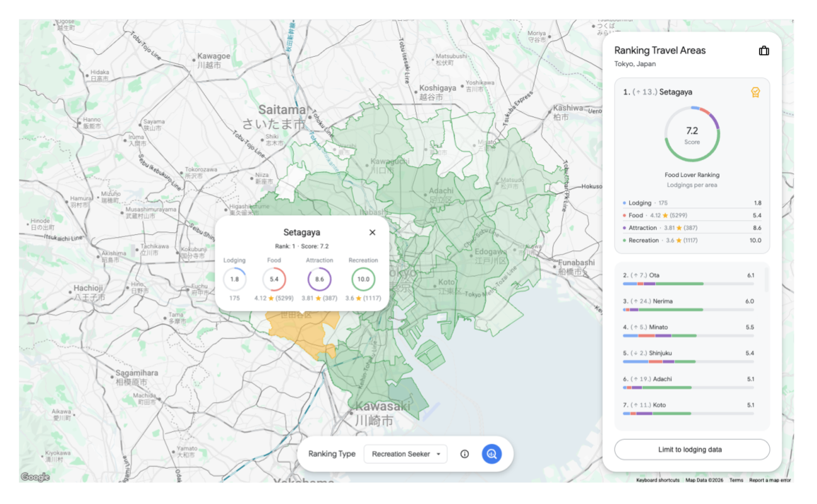This screenshot has height=504, width=817.
Task: Toggle the red Food legend dot
Action: (x=624, y=215)
